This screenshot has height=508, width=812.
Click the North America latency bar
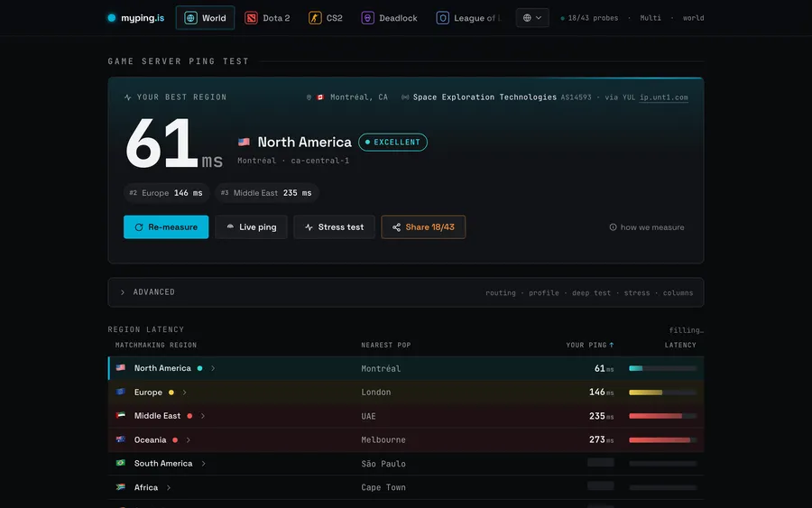(x=662, y=368)
